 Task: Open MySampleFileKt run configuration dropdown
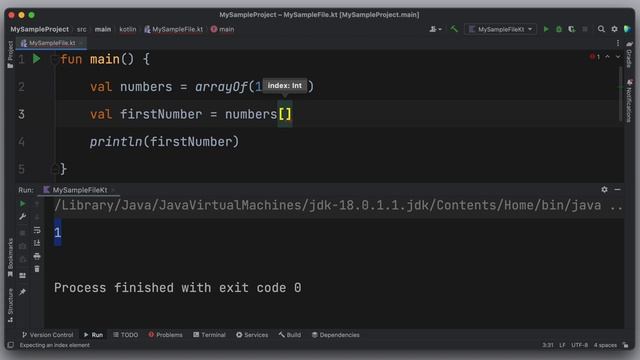[500, 29]
